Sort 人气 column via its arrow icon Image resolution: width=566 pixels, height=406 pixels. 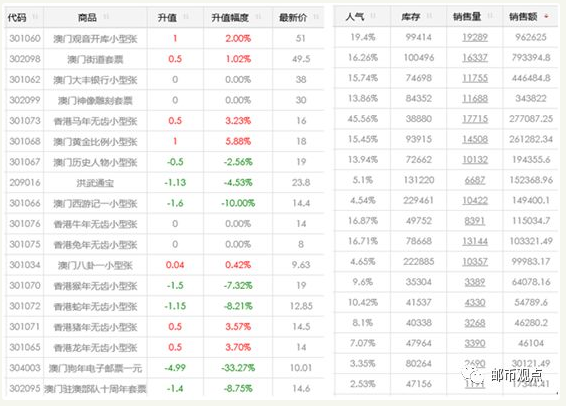pos(373,16)
